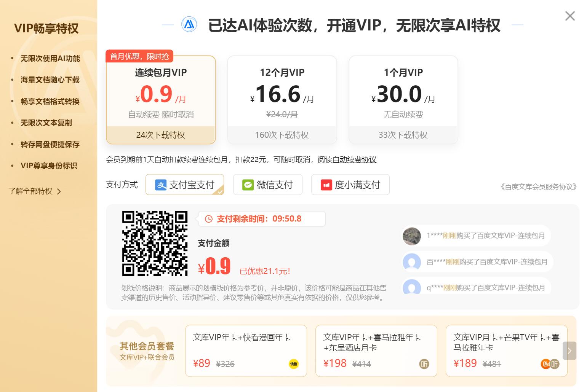Click 转存网盘便捷保存 privilege item
The width and height of the screenshot is (587, 392).
click(x=50, y=144)
